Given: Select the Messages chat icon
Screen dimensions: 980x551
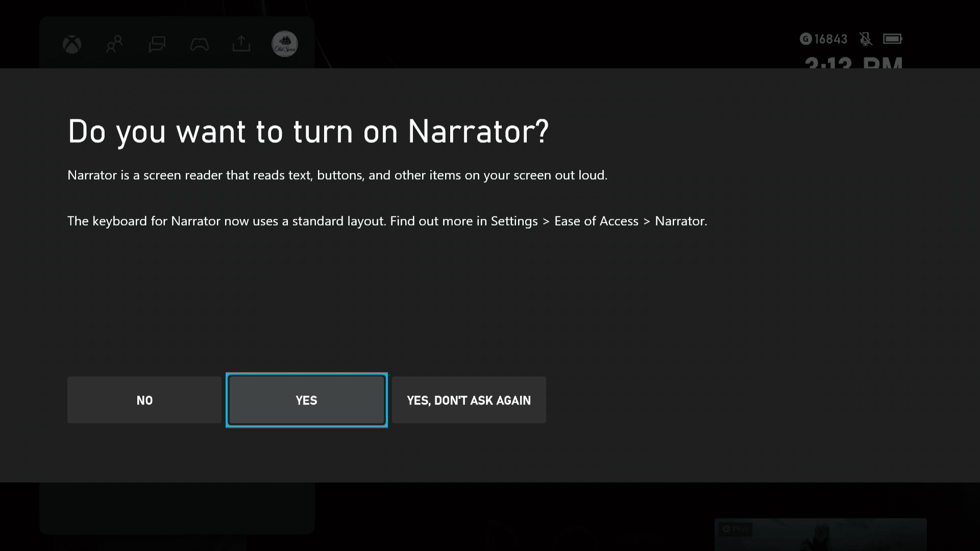Looking at the screenshot, I should (157, 44).
